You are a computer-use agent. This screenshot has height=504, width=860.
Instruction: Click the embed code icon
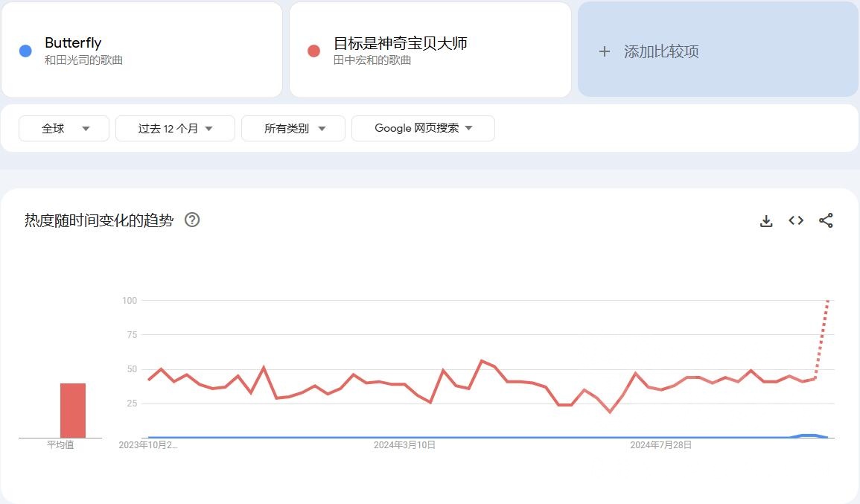796,220
